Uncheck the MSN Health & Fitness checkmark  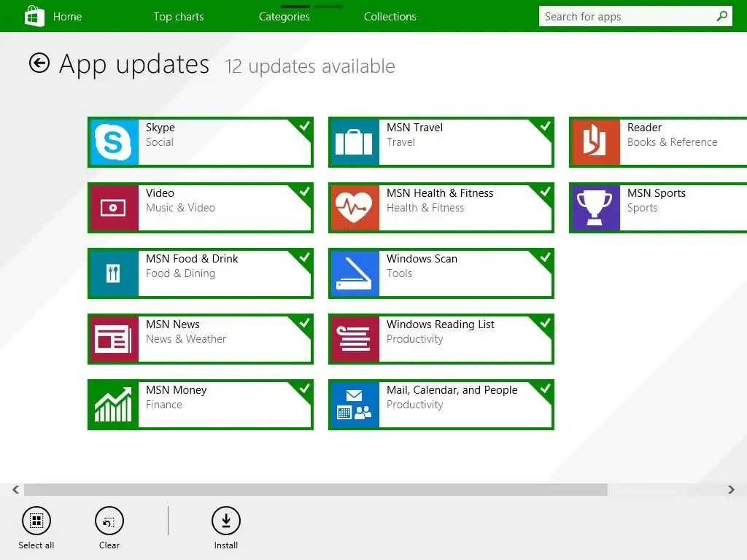pos(545,192)
